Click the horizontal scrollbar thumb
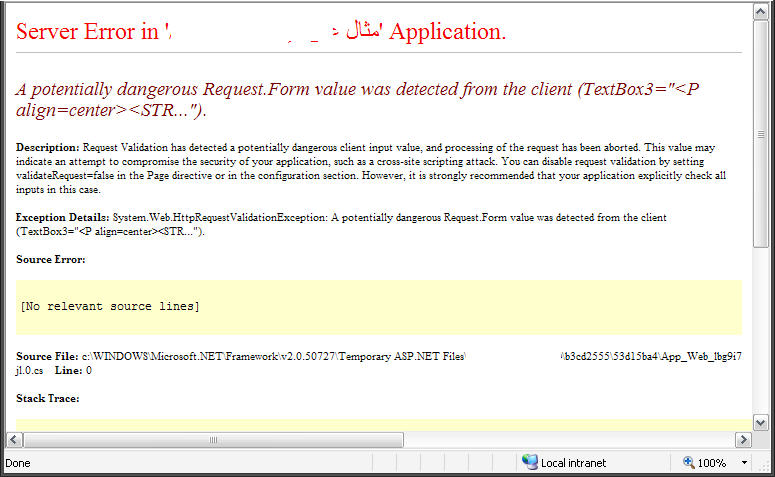This screenshot has height=477, width=775. (214, 439)
